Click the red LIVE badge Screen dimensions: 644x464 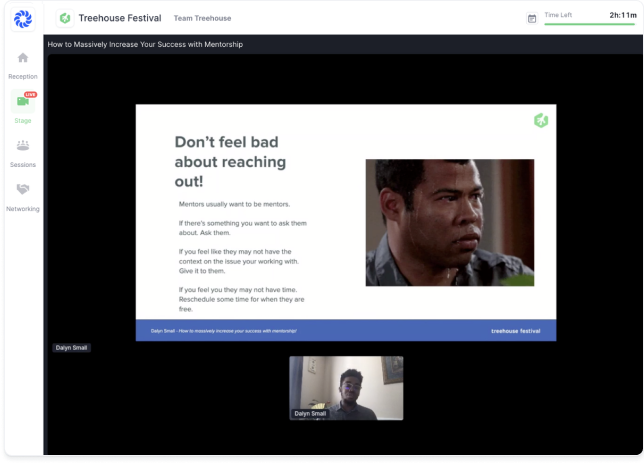30,94
